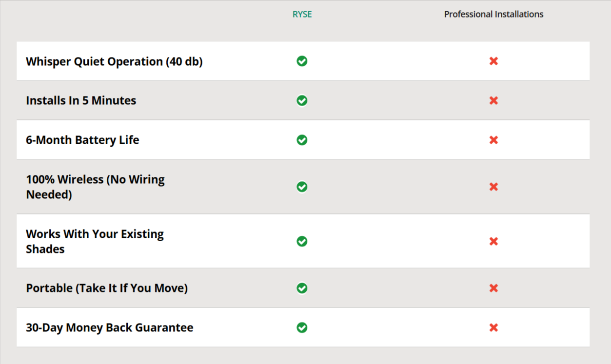Click the green checkmark for Whisper Quiet Operation
This screenshot has width=611, height=364.
point(302,61)
